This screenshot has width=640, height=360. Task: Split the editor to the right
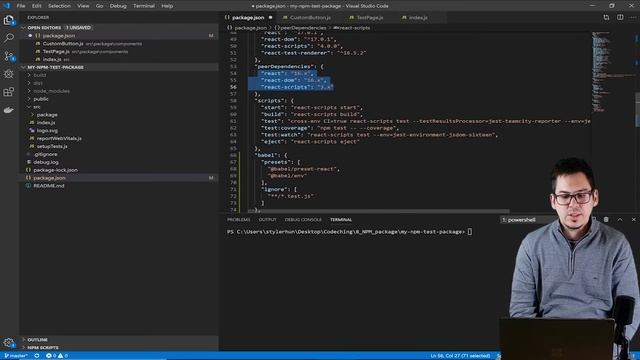pos(620,18)
